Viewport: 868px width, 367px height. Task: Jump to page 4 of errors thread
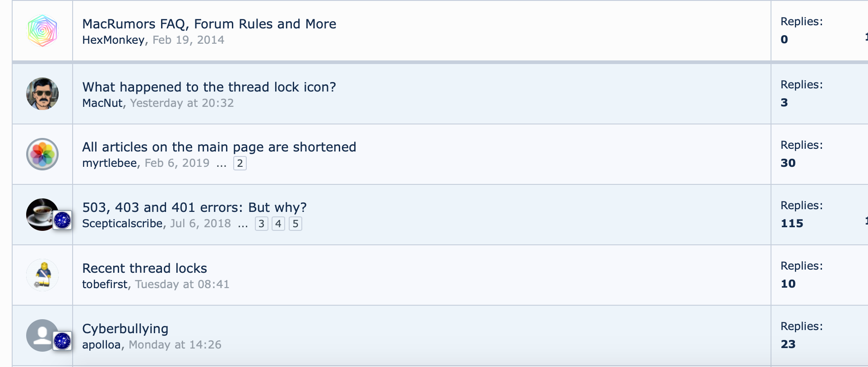click(278, 224)
